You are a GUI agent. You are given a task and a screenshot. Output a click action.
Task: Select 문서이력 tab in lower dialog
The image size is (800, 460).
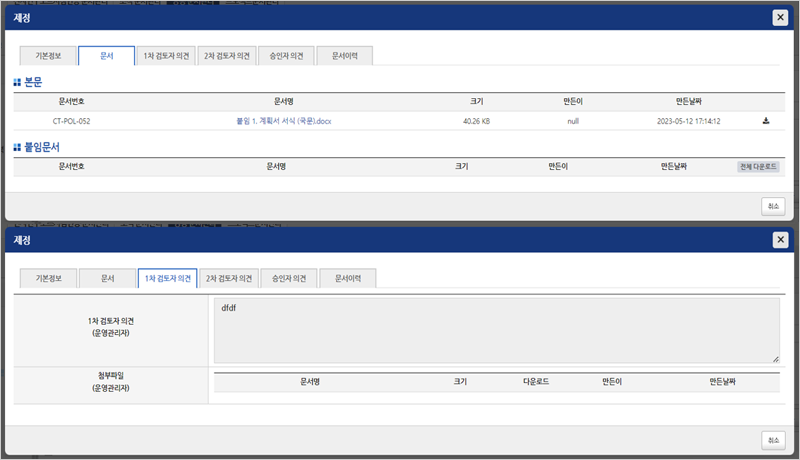point(348,278)
